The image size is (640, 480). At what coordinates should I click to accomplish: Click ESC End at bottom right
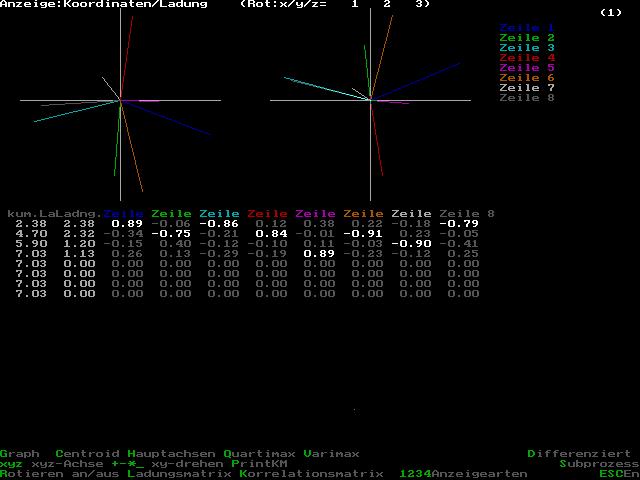618,473
